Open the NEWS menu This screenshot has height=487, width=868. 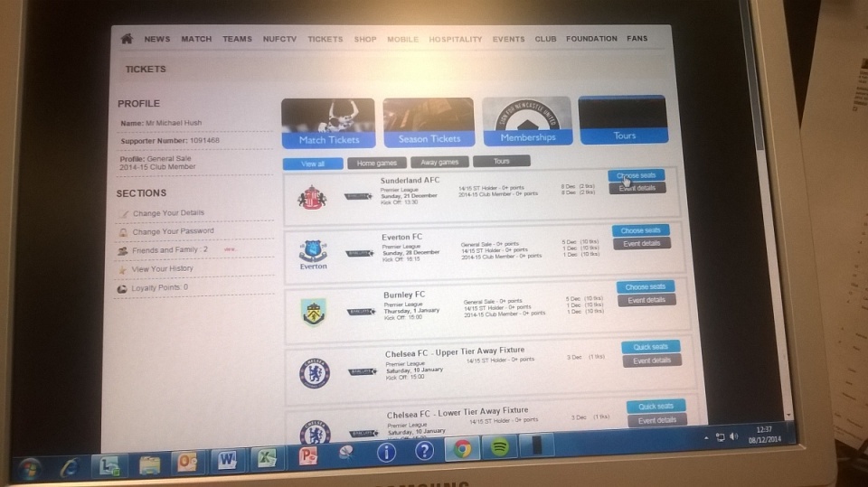[157, 39]
